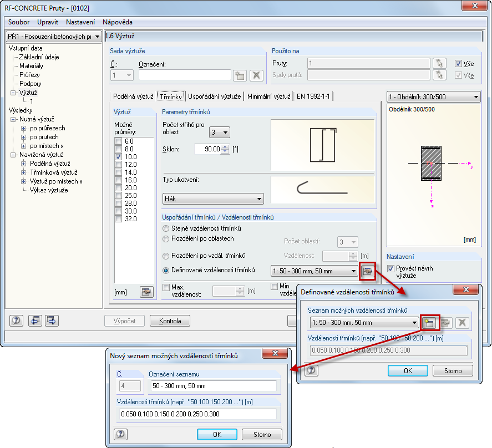This screenshot has width=492, height=448.
Task: Decrease Sklon angle with down spinner
Action: point(225,151)
